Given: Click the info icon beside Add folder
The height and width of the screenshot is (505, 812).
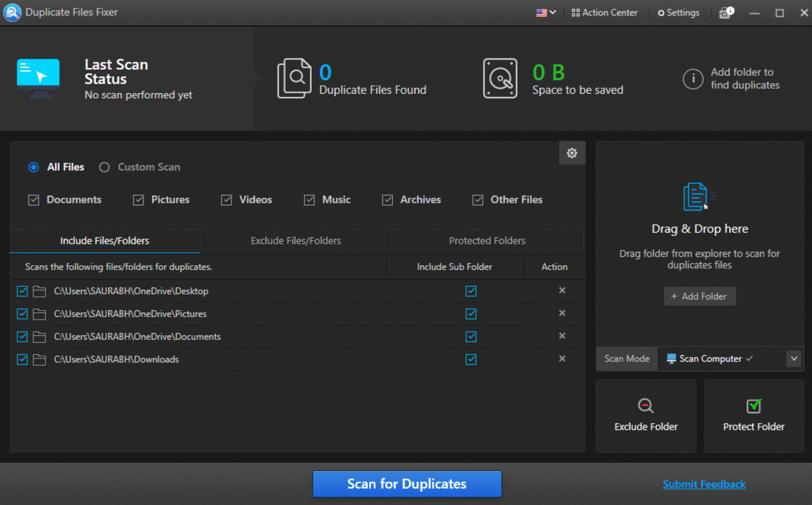Looking at the screenshot, I should click(x=693, y=79).
